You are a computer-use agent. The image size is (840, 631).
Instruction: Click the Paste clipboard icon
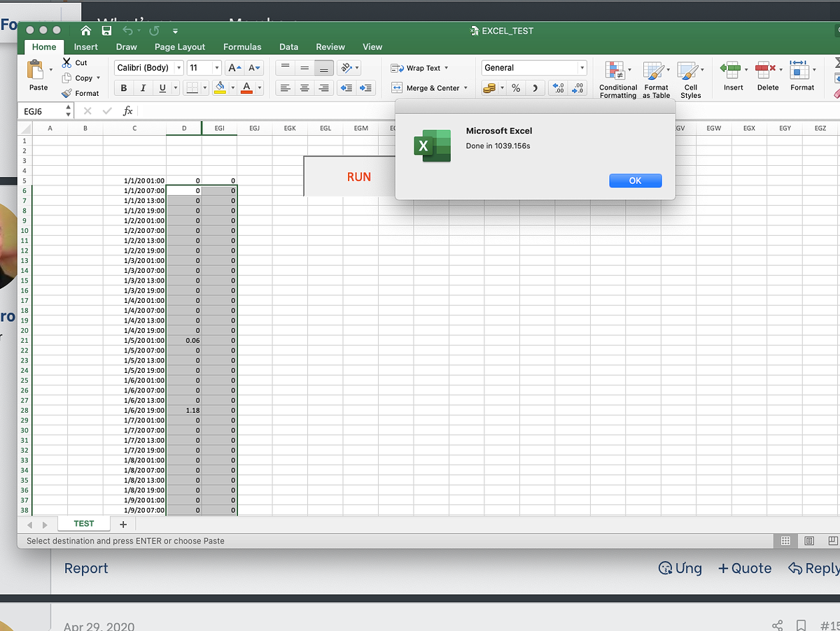pyautogui.click(x=36, y=70)
